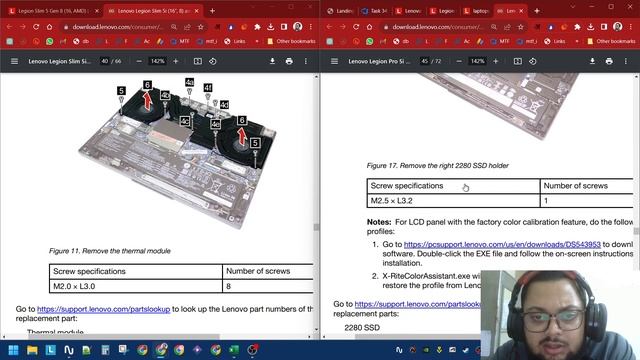This screenshot has height=360, width=640.
Task: Open PDF sidebar menu in right Legion Pro window
Action: pyautogui.click(x=334, y=61)
